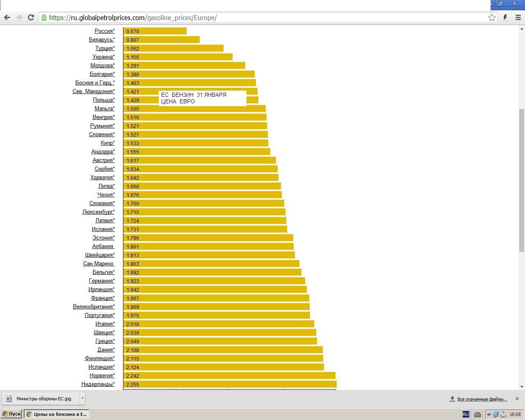
Task: Click the page scroll down arrow
Action: tap(522, 386)
